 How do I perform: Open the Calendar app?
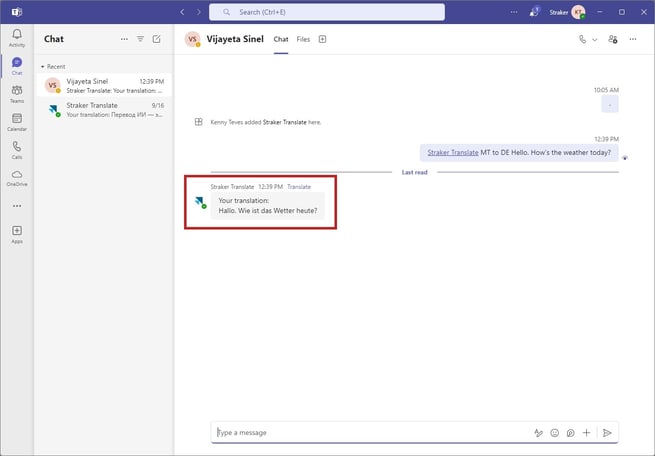pyautogui.click(x=17, y=122)
